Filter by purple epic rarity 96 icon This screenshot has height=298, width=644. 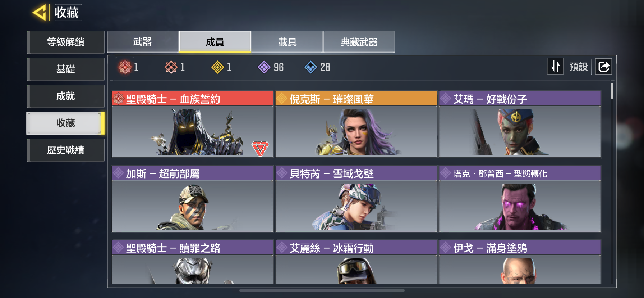(x=264, y=67)
